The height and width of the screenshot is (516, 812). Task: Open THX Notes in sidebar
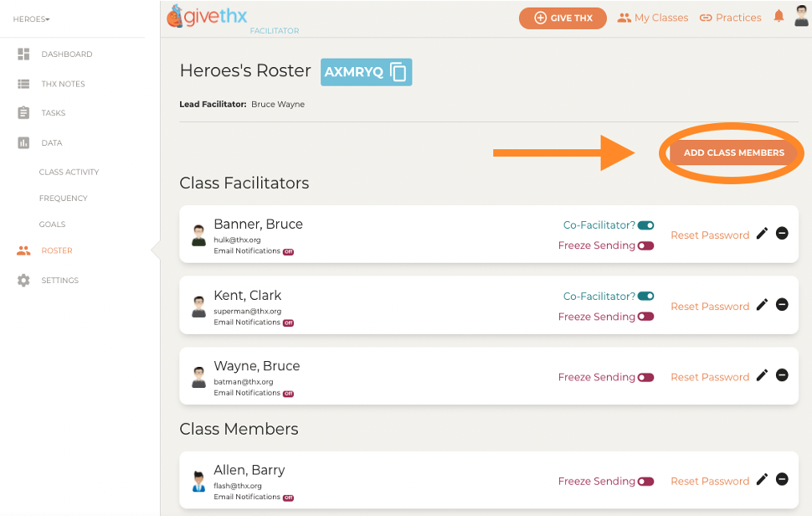pos(63,84)
